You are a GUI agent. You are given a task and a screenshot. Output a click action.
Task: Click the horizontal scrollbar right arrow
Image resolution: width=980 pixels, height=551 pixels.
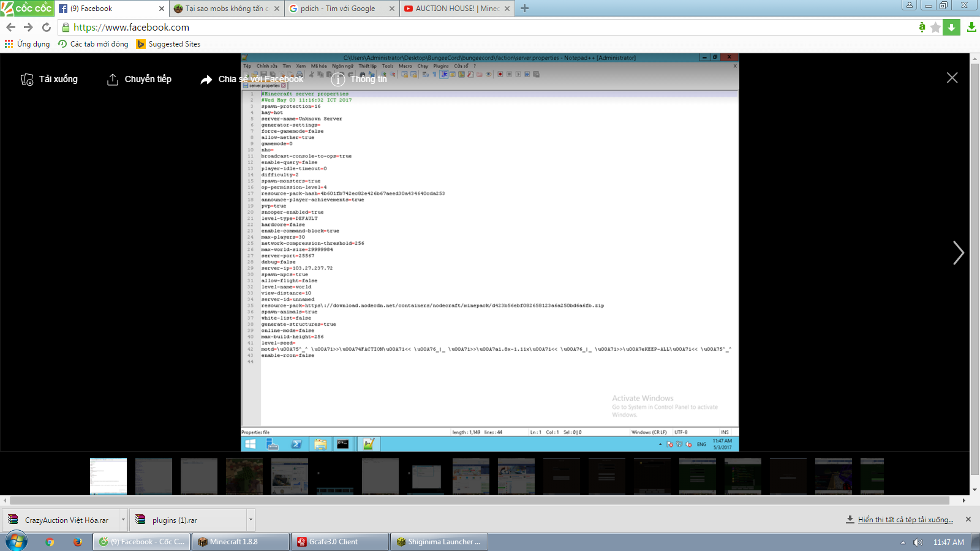[x=964, y=500]
